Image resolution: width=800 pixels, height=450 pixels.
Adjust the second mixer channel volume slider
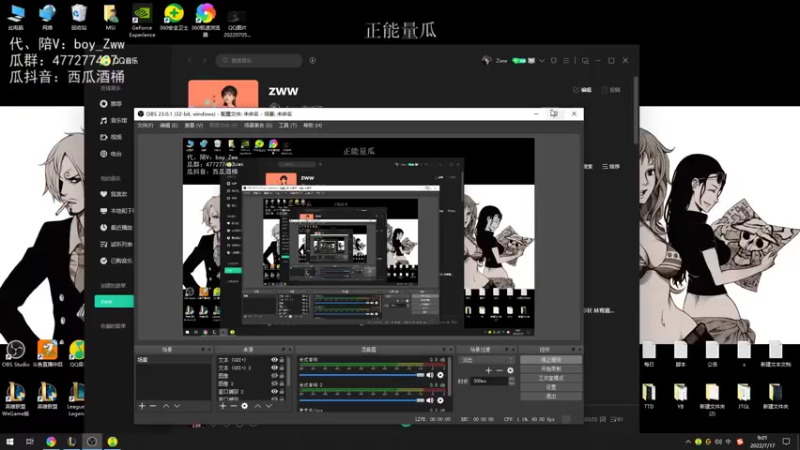click(362, 401)
